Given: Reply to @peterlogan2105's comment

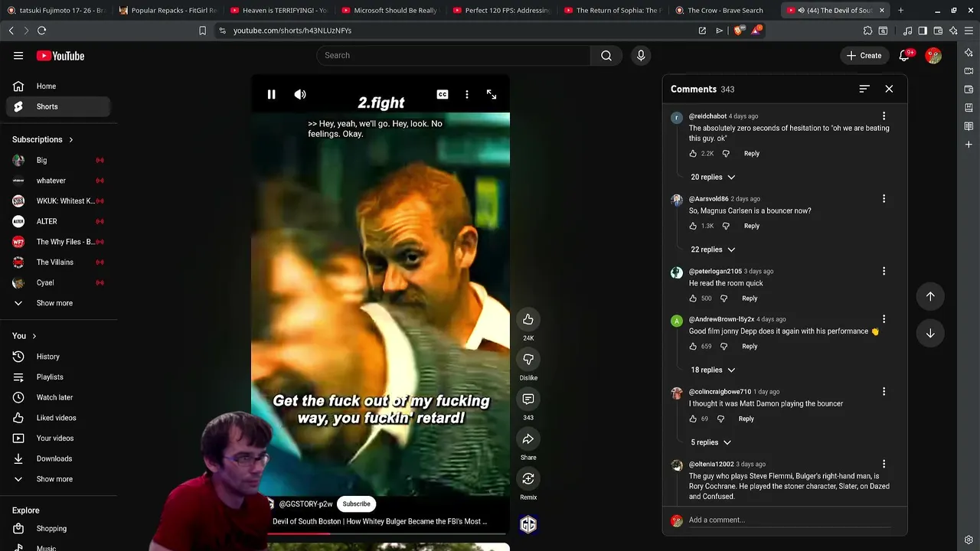Looking at the screenshot, I should 750,298.
